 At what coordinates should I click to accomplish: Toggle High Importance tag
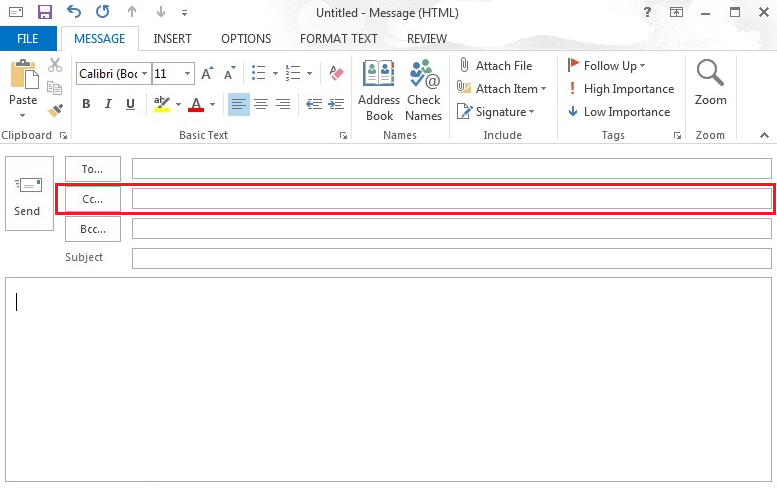619,89
